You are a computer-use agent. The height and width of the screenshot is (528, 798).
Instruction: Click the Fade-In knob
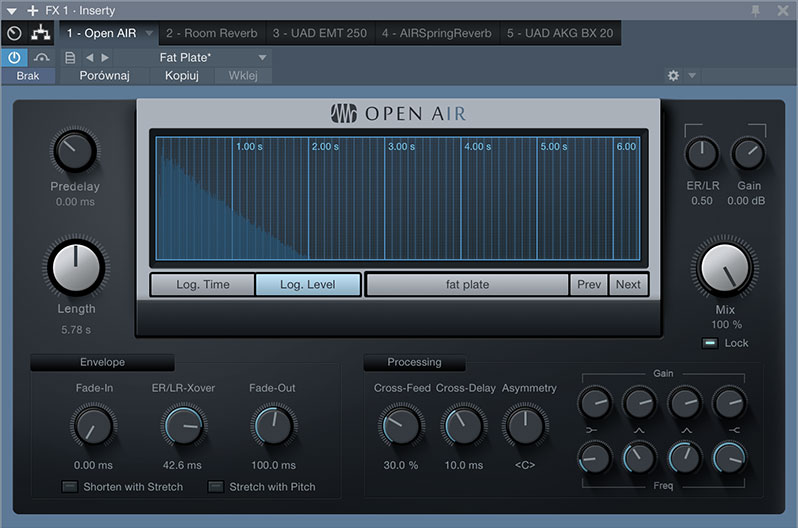click(x=93, y=426)
